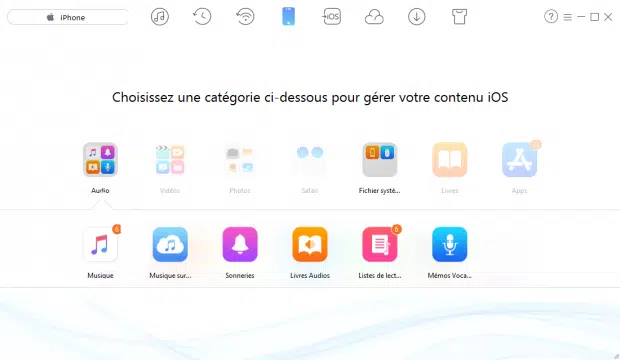Minimize the application window
Image resolution: width=620 pixels, height=360 pixels.
[x=581, y=17]
